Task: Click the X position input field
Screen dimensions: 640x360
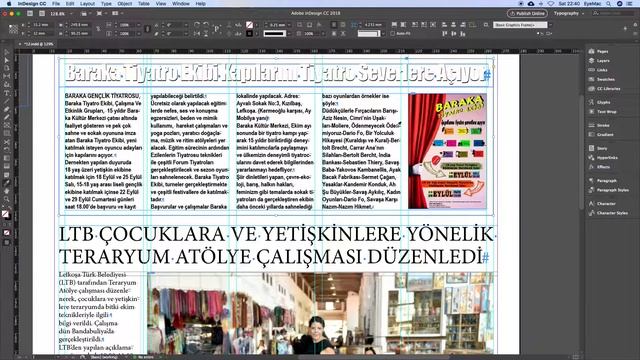Action: coord(42,25)
